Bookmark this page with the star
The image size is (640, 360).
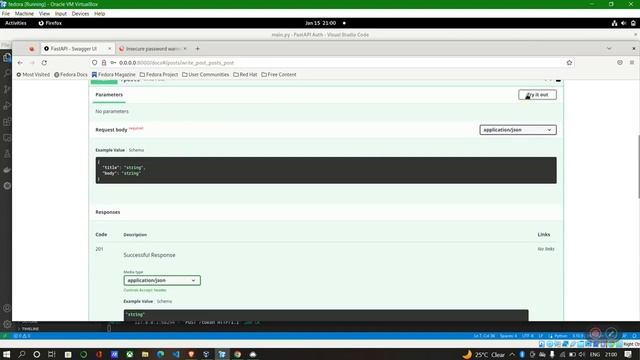569,63
